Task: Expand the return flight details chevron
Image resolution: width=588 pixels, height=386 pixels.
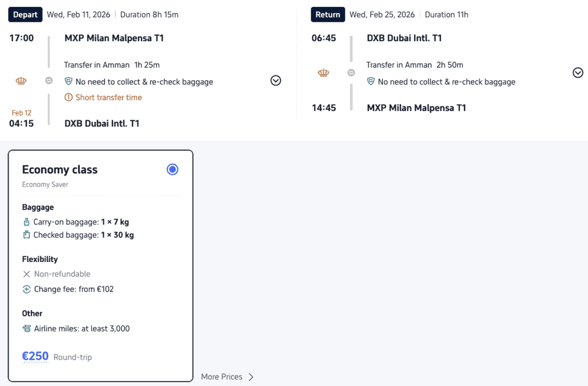Action: point(578,73)
